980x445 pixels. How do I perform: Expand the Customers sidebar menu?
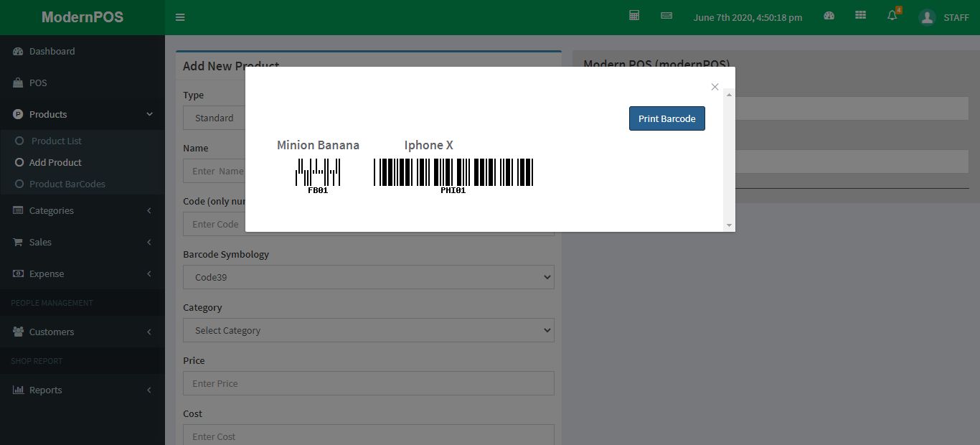[x=83, y=332]
